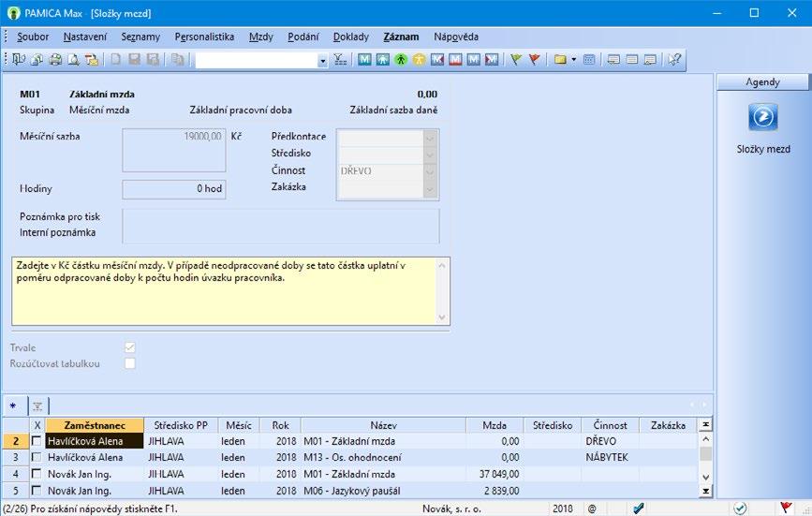Click the help note box scroll down arrow
812x516 pixels.
pos(442,317)
